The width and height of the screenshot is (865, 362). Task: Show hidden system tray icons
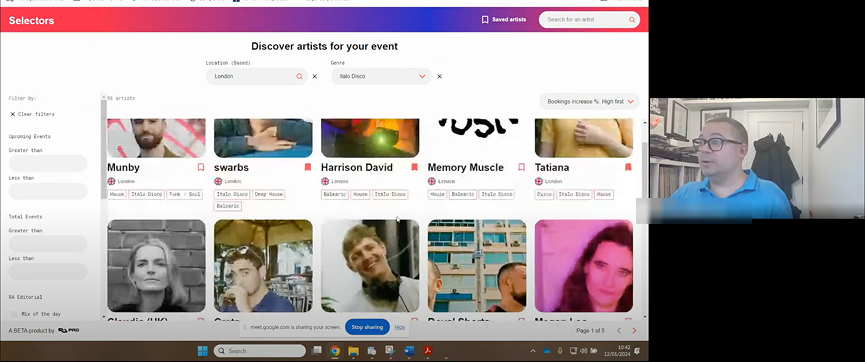click(x=533, y=351)
